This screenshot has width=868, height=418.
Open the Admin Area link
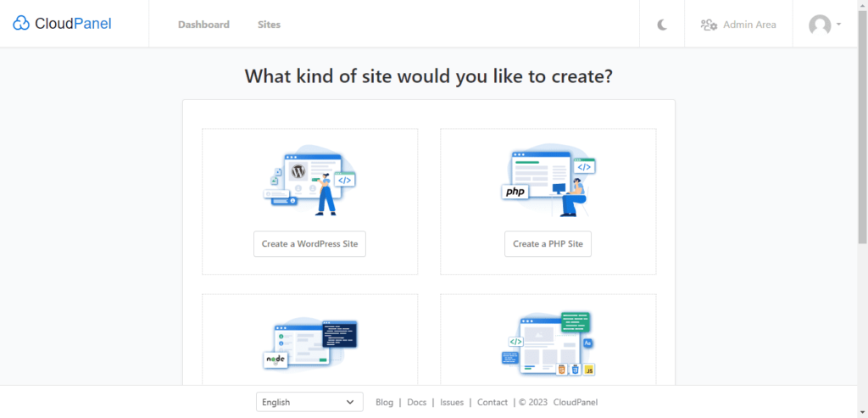(749, 25)
